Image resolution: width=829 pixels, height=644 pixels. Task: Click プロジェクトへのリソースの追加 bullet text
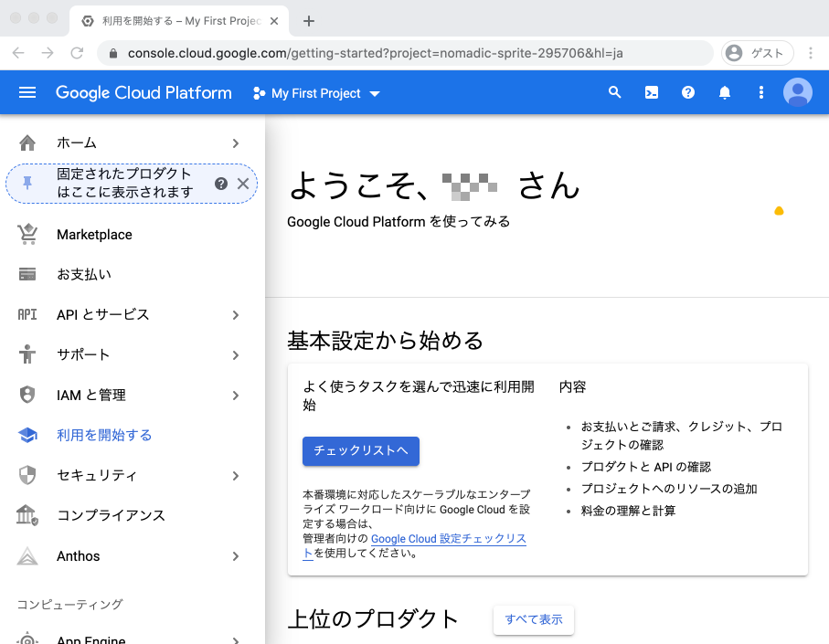click(x=669, y=489)
